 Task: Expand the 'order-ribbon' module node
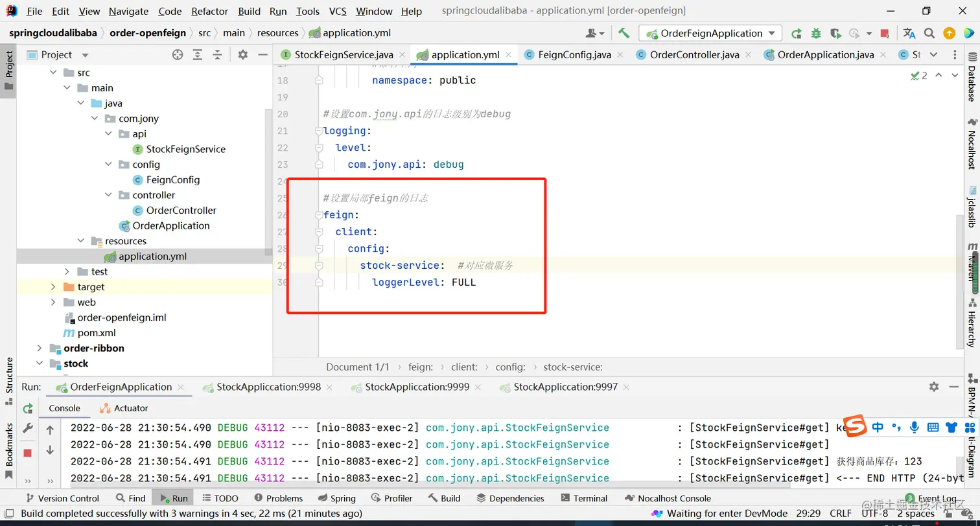(40, 348)
